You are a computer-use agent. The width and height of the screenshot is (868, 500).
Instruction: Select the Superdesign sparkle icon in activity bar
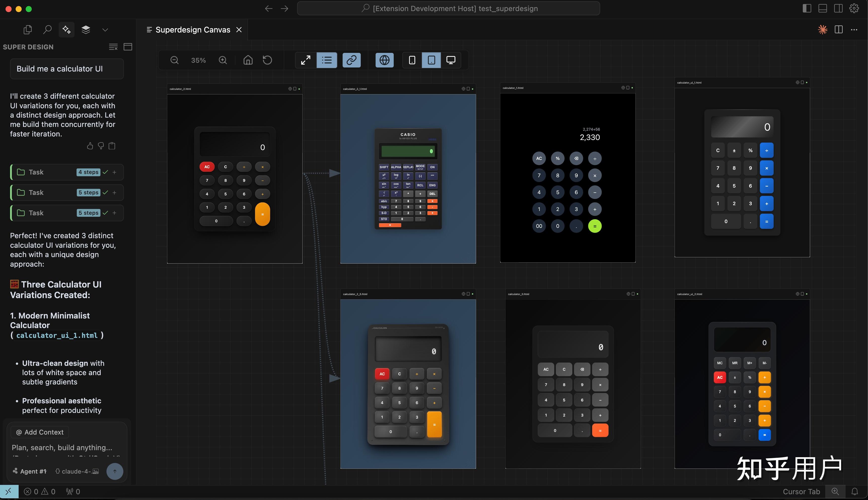pyautogui.click(x=67, y=30)
